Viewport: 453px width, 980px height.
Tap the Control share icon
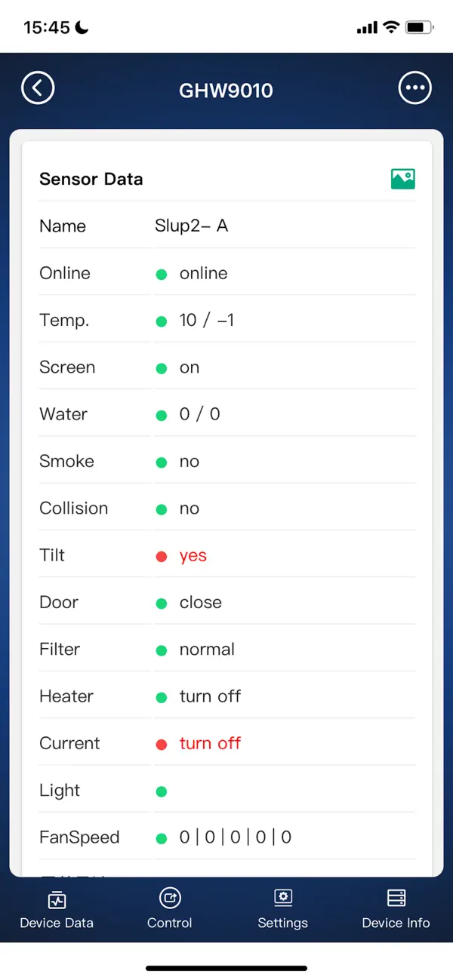[169, 898]
